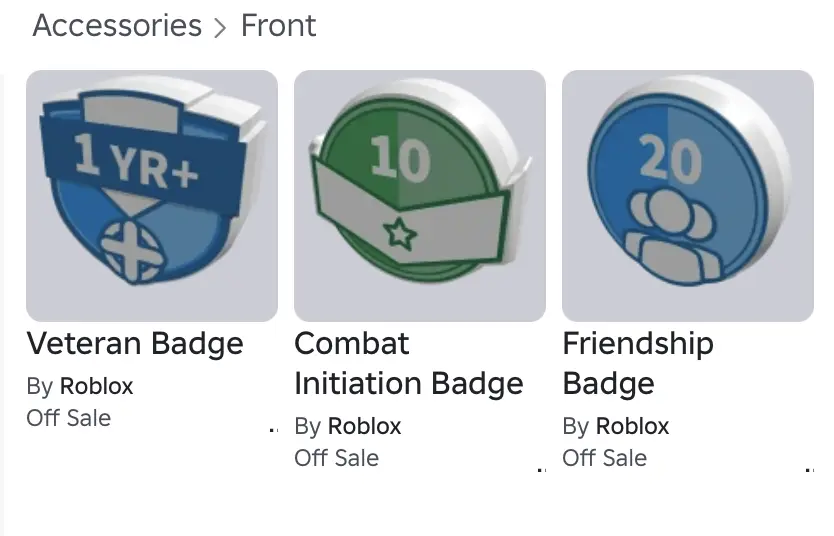This screenshot has width=834, height=536.
Task: Click the star on Combat Initiation ribbon
Action: (x=399, y=234)
